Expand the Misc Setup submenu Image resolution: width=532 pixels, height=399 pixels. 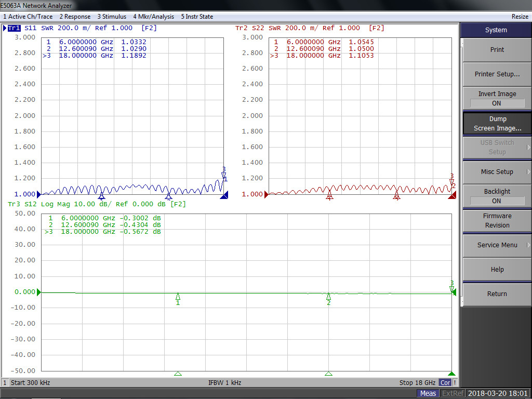tap(497, 172)
